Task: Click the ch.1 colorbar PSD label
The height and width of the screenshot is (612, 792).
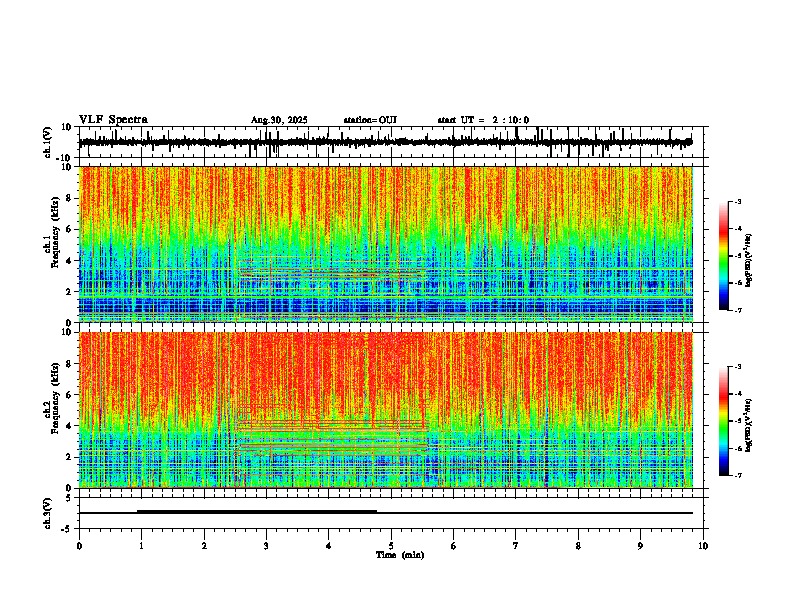Action: [748, 261]
